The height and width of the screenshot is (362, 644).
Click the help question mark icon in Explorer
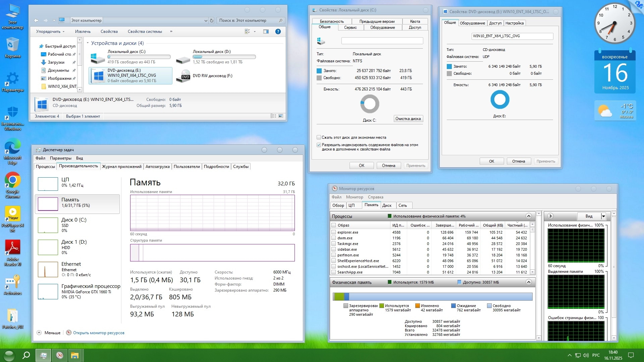coord(278,32)
